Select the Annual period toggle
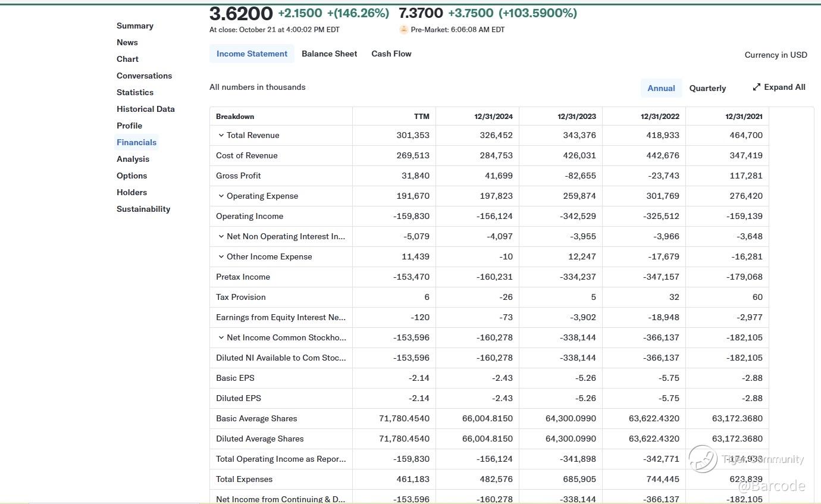Screen dimensions: 821x504 coord(661,88)
